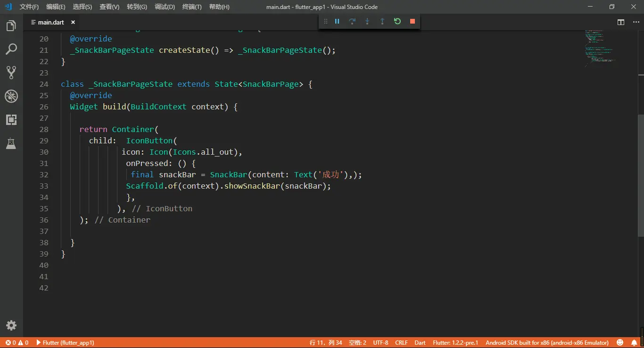The image size is (644, 348).
Task: Click the feedback smiley icon
Action: click(620, 343)
